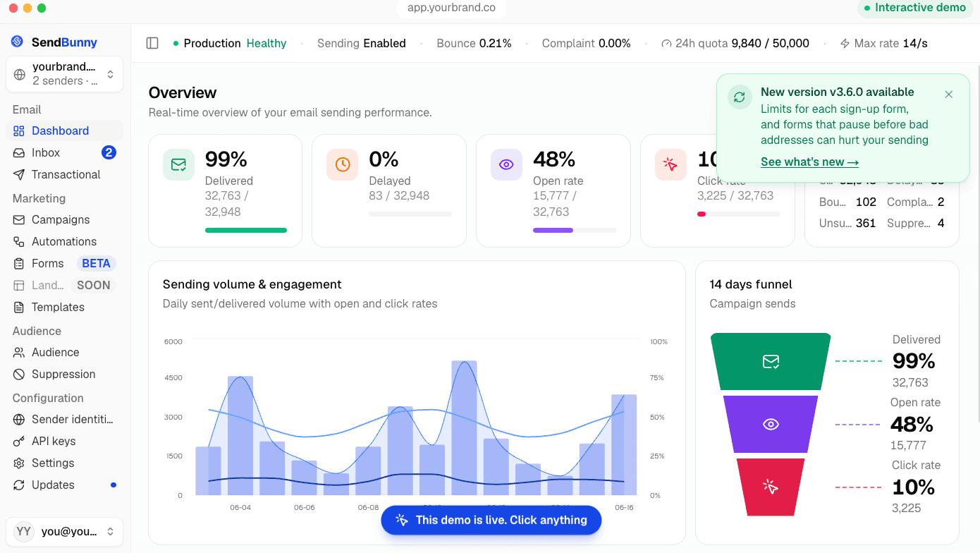The height and width of the screenshot is (553, 980).
Task: Click the app.yourbrand.co address bar
Action: [451, 8]
